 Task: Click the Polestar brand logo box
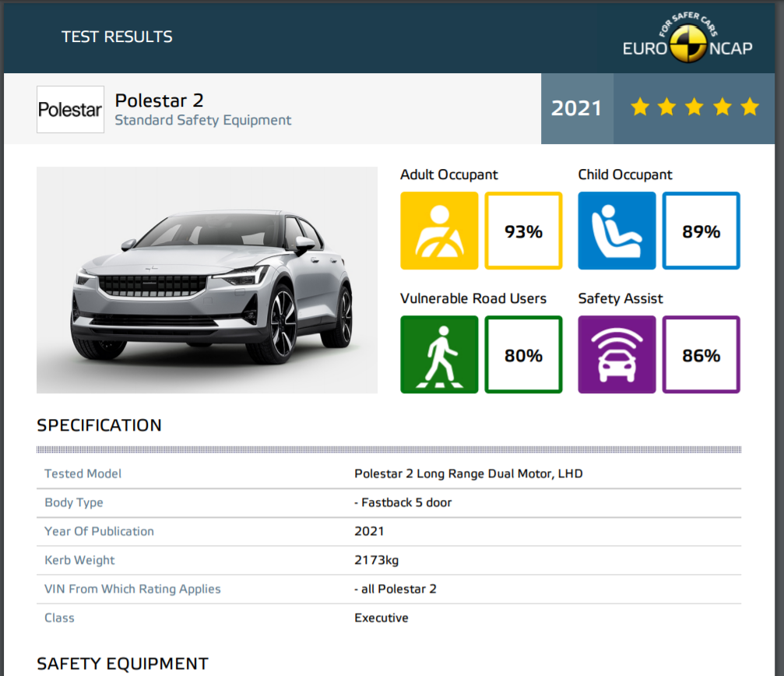(x=71, y=110)
